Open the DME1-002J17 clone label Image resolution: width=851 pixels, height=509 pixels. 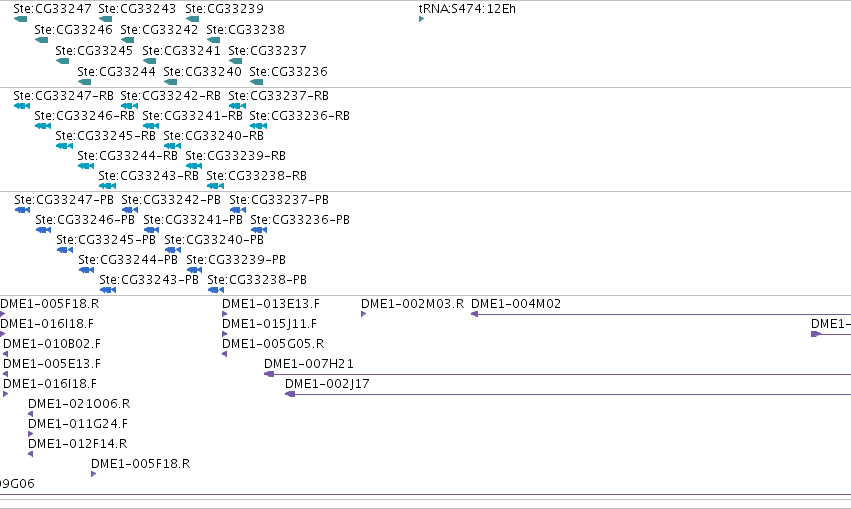click(327, 384)
